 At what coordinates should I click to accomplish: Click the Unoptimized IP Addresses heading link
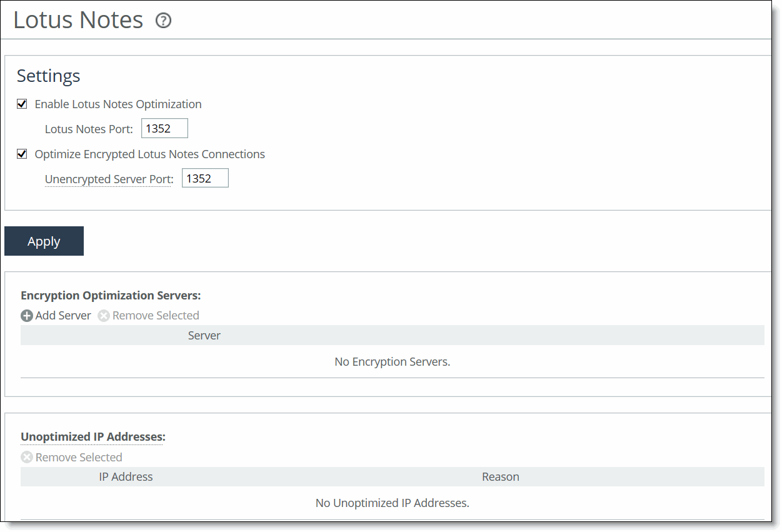[x=92, y=436]
